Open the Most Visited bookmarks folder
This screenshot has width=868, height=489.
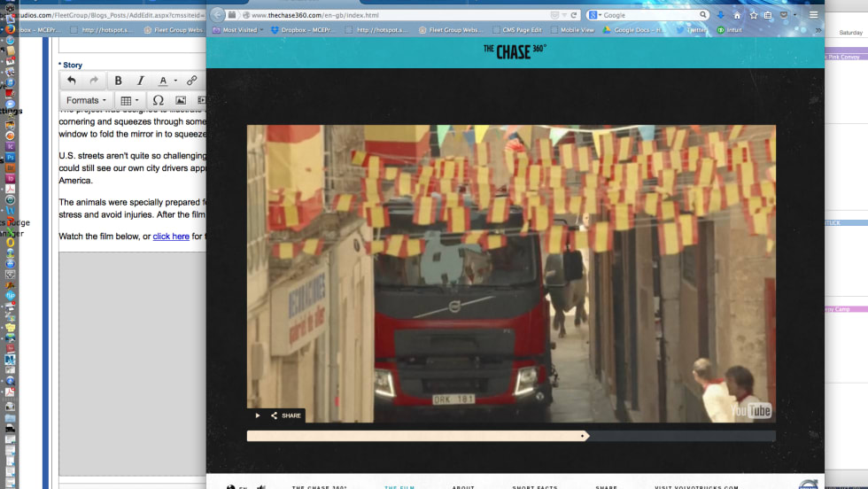[x=237, y=30]
